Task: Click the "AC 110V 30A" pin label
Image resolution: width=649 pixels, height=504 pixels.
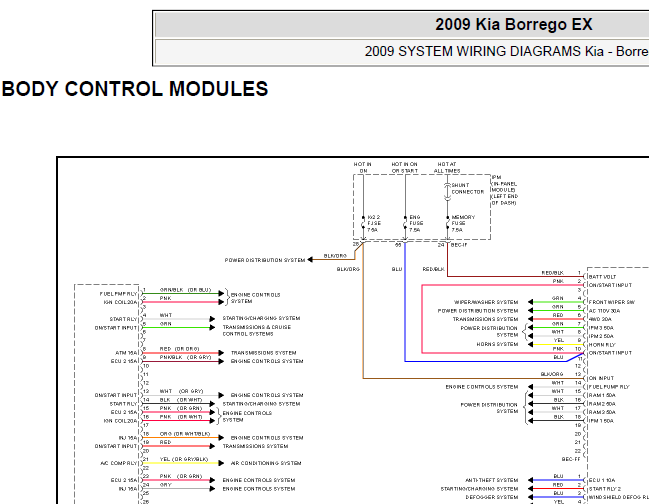Action: pyautogui.click(x=604, y=311)
